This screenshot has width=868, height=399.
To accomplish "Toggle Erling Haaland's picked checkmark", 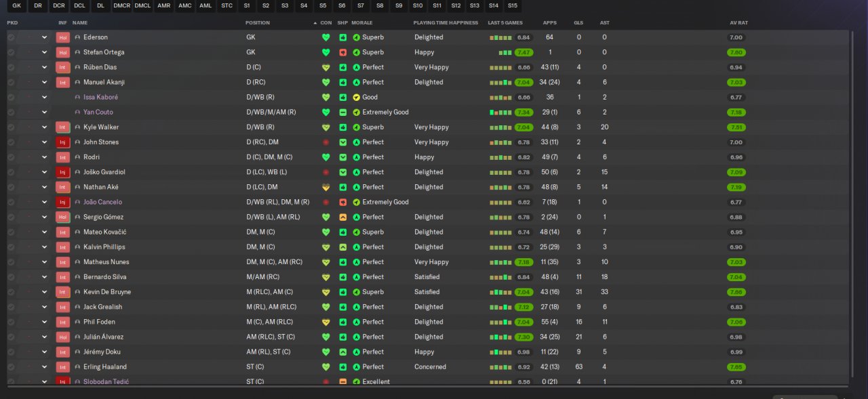I will click(11, 366).
